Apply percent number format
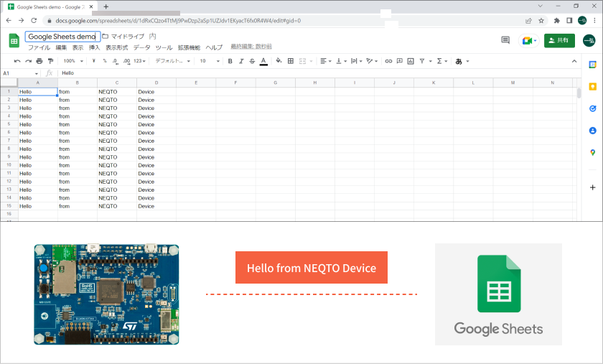 (x=105, y=61)
